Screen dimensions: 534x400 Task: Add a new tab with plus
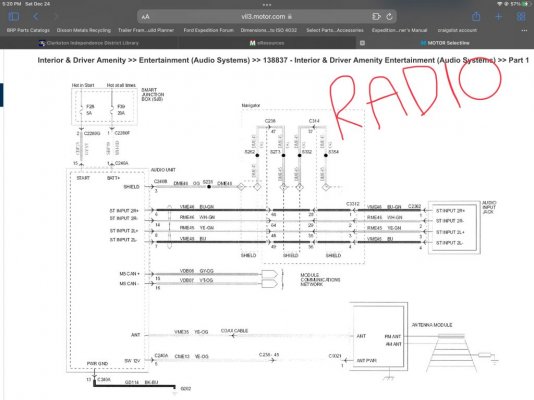498,16
